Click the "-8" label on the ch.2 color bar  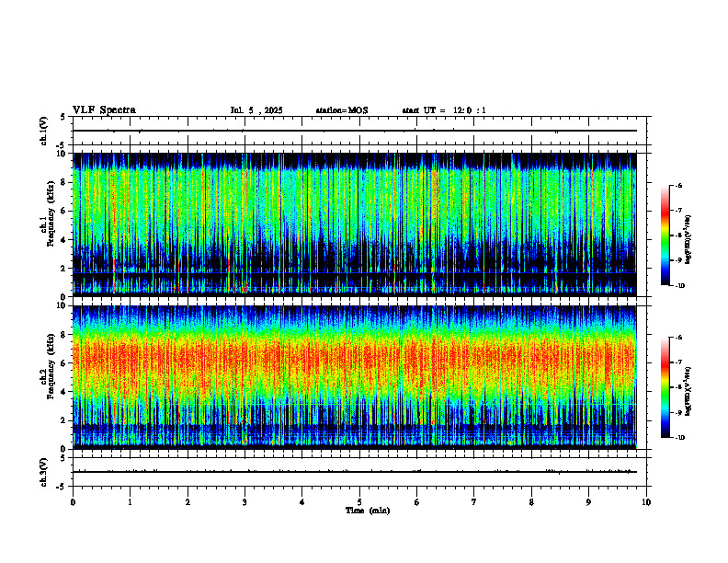coord(679,387)
